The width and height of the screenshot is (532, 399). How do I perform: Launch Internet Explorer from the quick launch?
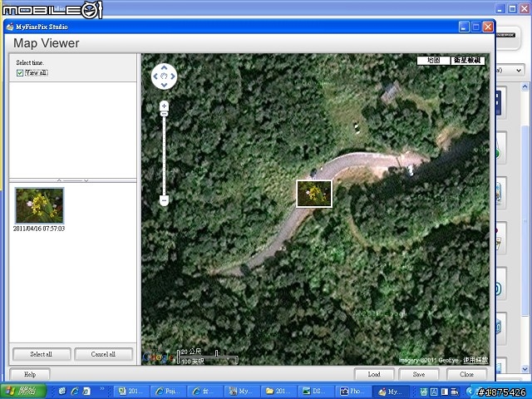click(x=75, y=392)
